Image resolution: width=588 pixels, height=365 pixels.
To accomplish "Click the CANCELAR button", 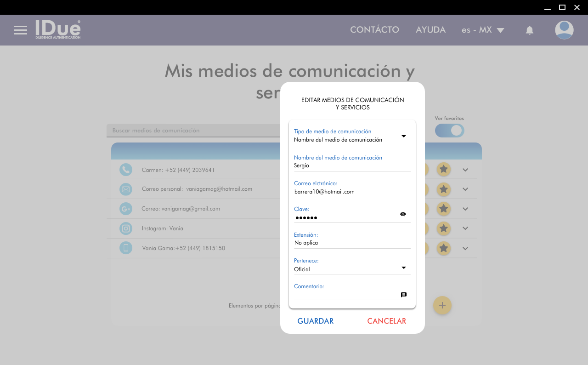I will (x=386, y=321).
